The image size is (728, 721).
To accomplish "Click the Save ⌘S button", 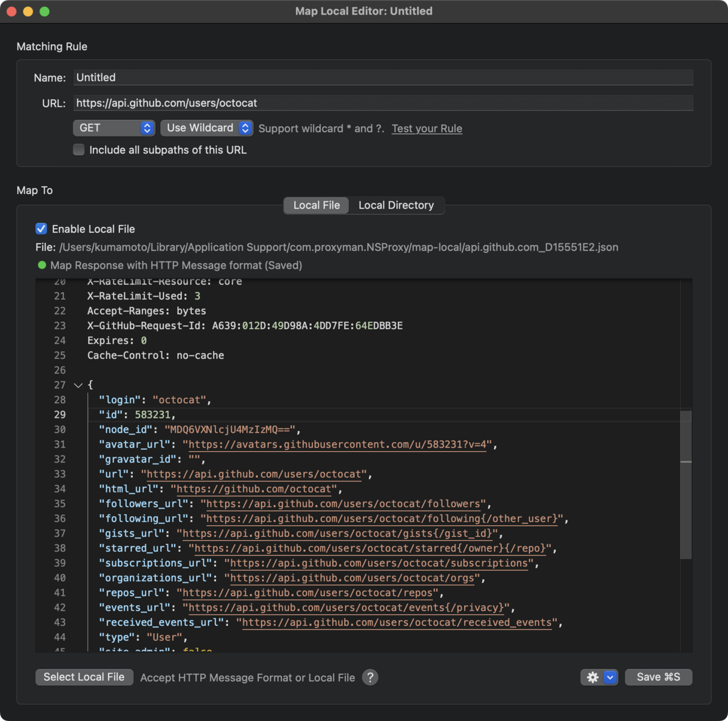I will click(658, 677).
